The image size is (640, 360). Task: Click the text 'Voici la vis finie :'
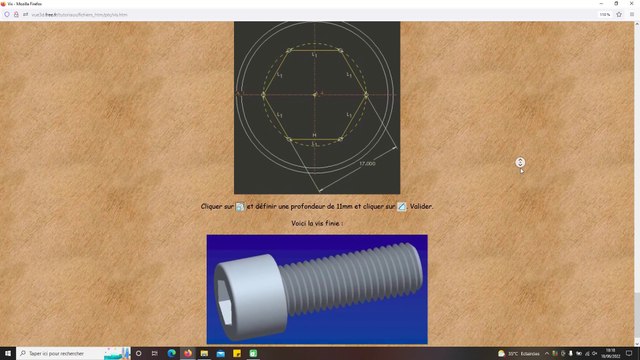[317, 223]
